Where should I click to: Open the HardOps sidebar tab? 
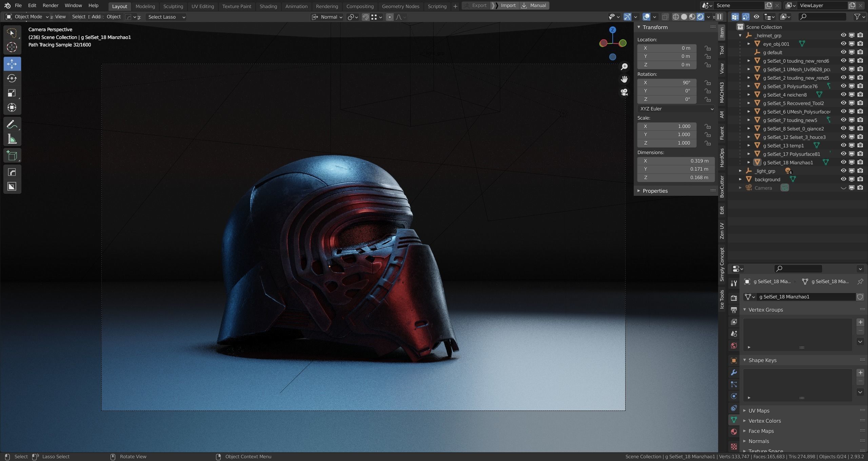tap(722, 158)
